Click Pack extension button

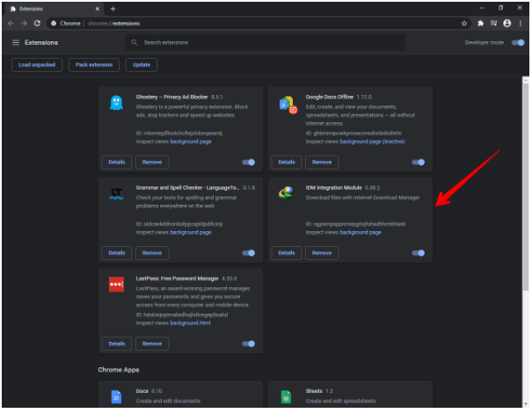(x=94, y=65)
